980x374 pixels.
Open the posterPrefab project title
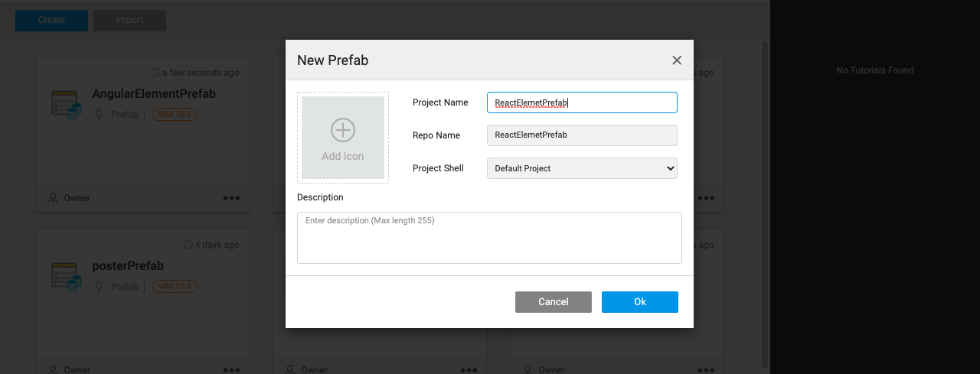coord(128,266)
